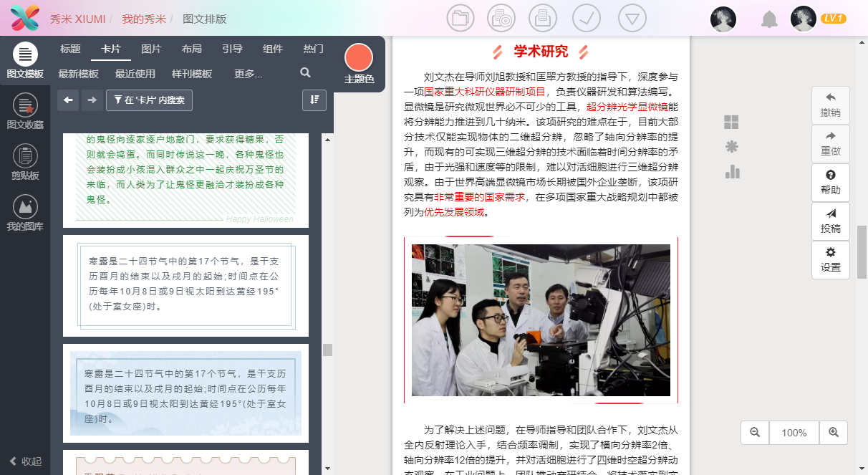The width and height of the screenshot is (868, 475).
Task: Open the sort order dropdown button
Action: [x=314, y=100]
